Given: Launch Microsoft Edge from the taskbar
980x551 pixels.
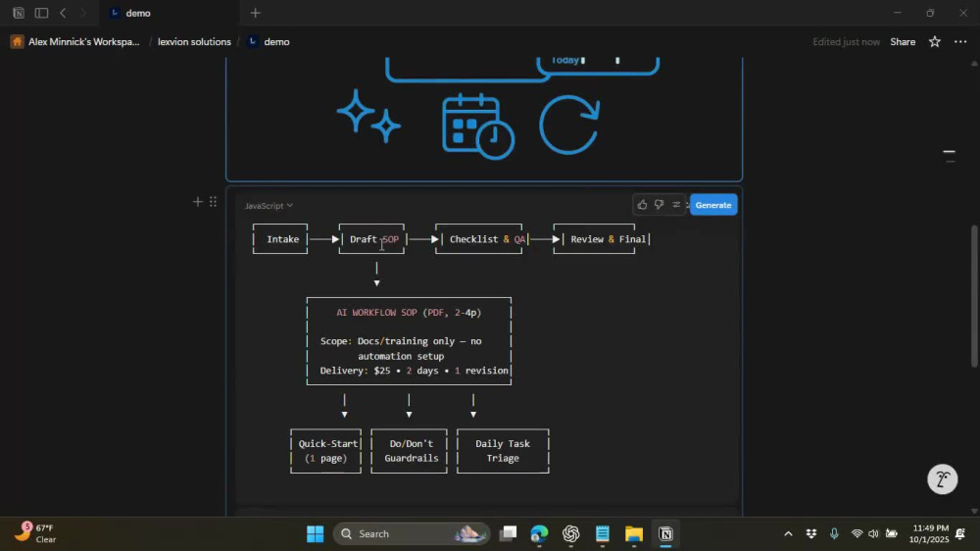Looking at the screenshot, I should point(539,533).
